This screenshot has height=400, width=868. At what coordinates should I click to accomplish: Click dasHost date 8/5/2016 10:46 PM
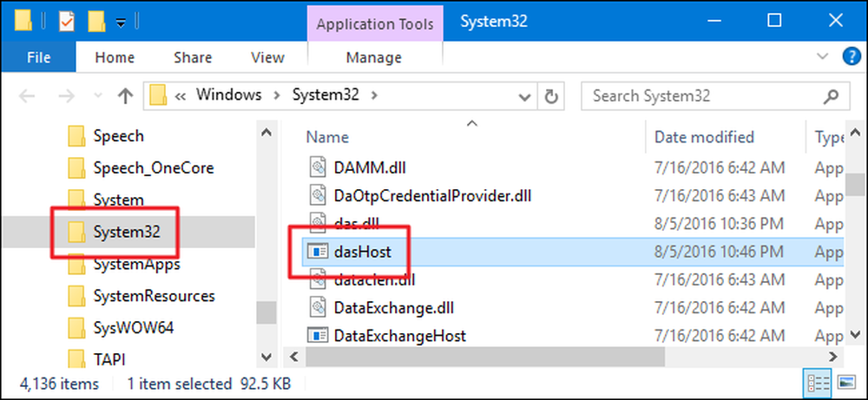click(719, 252)
